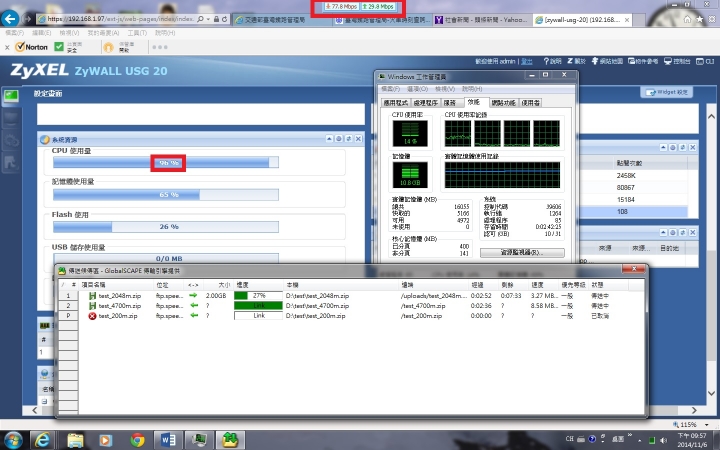Open the 檢視(V) menu in Internet Explorer

click(x=69, y=33)
